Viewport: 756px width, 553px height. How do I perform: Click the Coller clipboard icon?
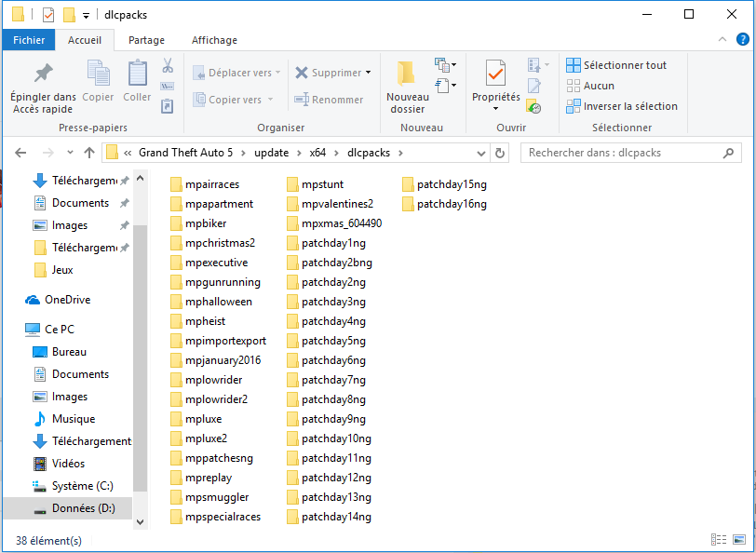tap(138, 74)
